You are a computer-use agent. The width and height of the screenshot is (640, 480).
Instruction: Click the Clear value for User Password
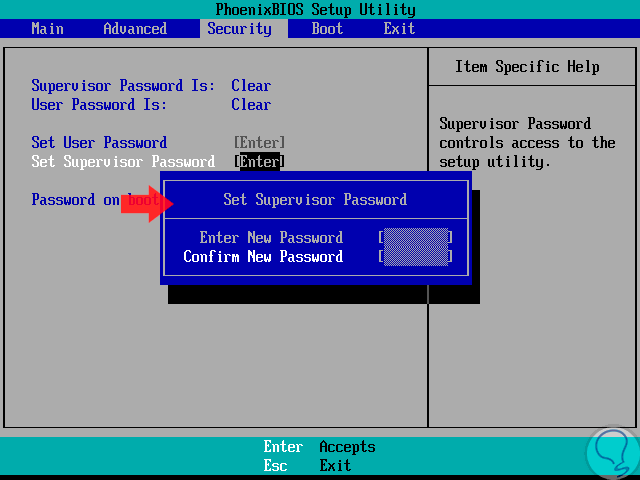(x=251, y=104)
